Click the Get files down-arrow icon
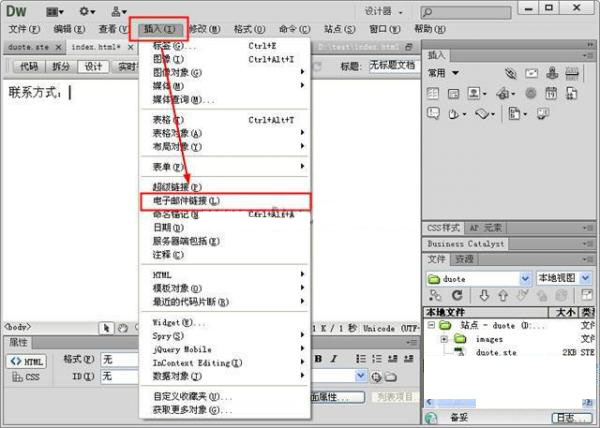Image resolution: width=600 pixels, height=428 pixels. (x=483, y=296)
